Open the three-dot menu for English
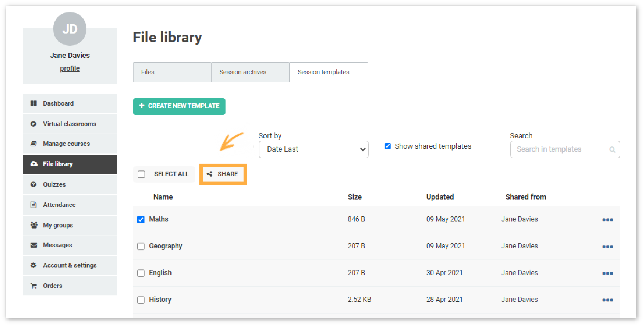This screenshot has width=644, height=326. pyautogui.click(x=607, y=273)
